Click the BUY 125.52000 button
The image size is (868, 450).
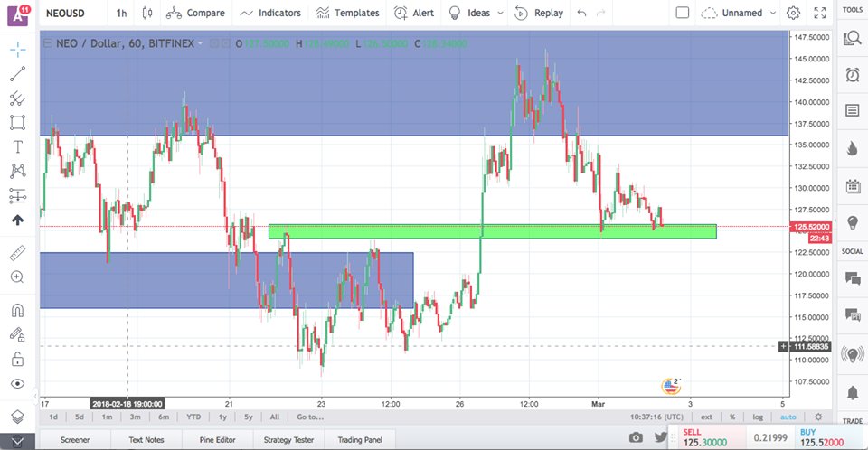click(830, 437)
